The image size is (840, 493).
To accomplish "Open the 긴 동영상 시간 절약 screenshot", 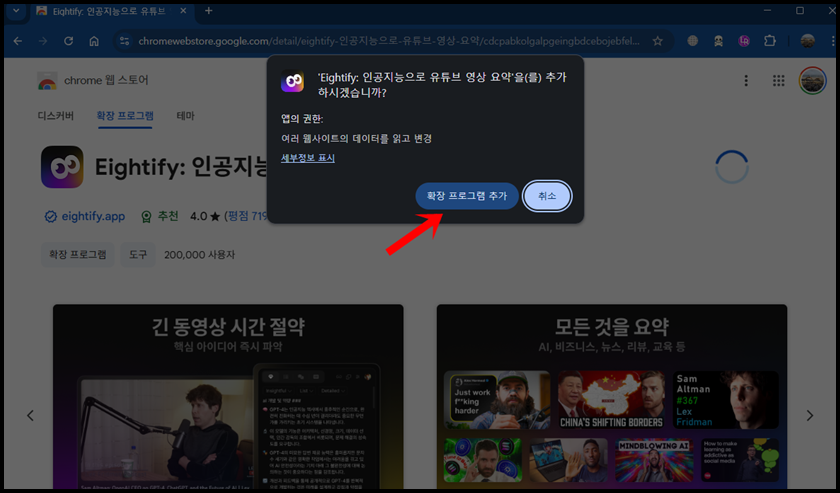I will [x=228, y=397].
